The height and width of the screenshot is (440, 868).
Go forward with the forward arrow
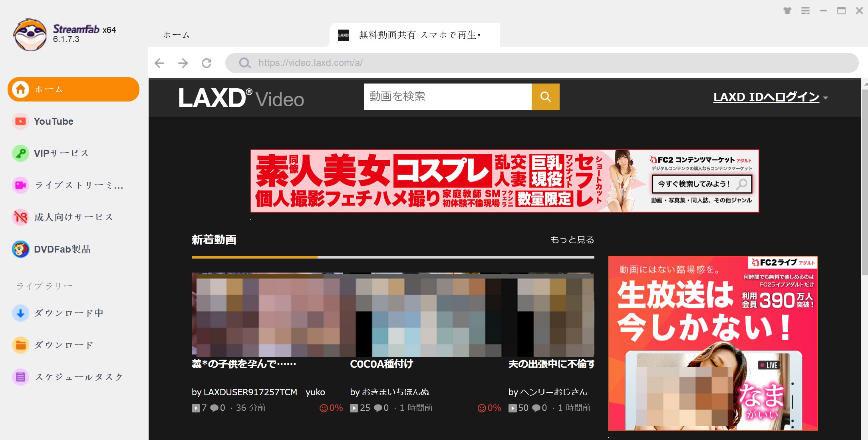pyautogui.click(x=183, y=63)
